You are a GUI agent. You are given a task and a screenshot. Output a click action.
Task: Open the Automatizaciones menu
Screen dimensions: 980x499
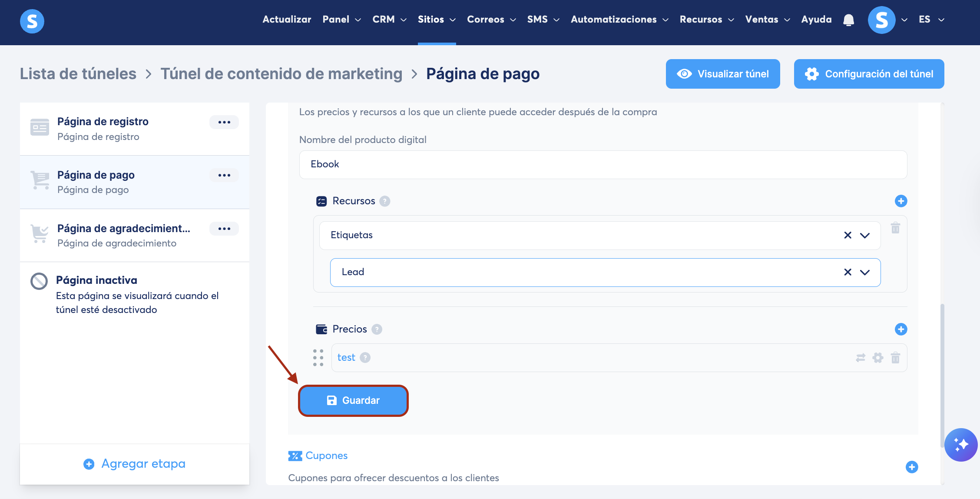[619, 20]
